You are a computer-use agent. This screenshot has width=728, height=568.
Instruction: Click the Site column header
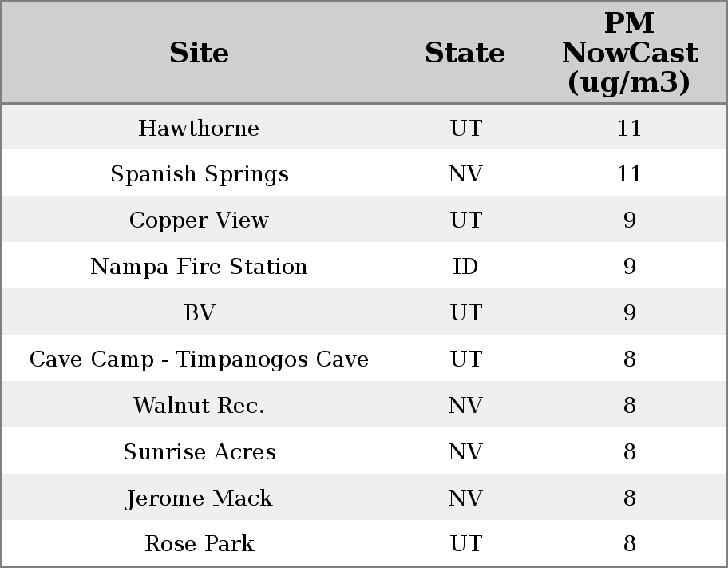(x=199, y=53)
